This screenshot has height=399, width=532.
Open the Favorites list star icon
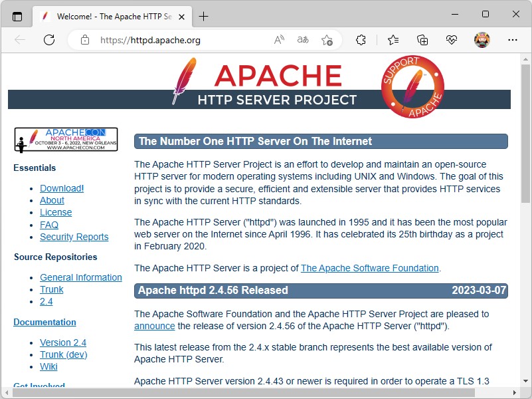tap(392, 40)
